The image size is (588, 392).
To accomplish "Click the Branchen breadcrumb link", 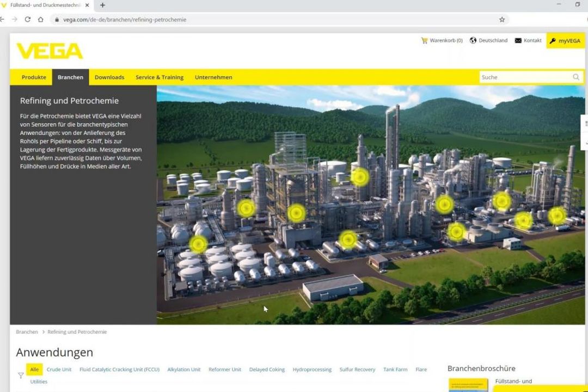I will pyautogui.click(x=27, y=332).
